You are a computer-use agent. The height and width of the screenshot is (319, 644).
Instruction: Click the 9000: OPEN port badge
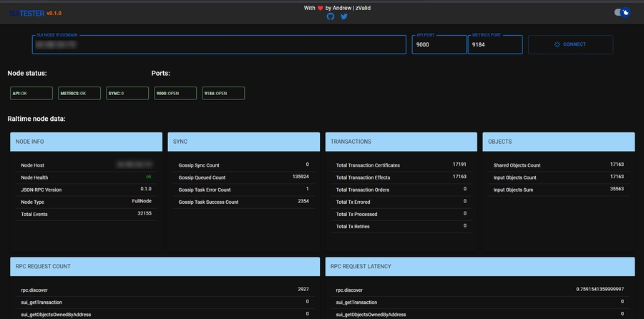point(175,93)
